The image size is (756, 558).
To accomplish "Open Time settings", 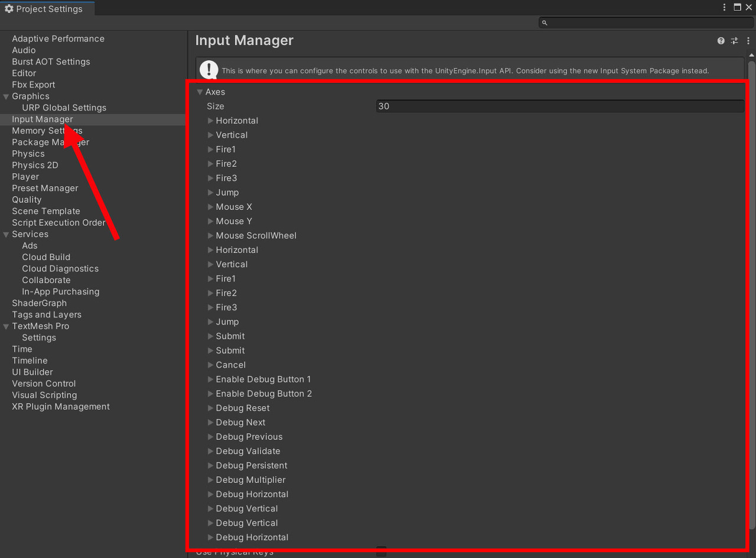I will tap(22, 349).
